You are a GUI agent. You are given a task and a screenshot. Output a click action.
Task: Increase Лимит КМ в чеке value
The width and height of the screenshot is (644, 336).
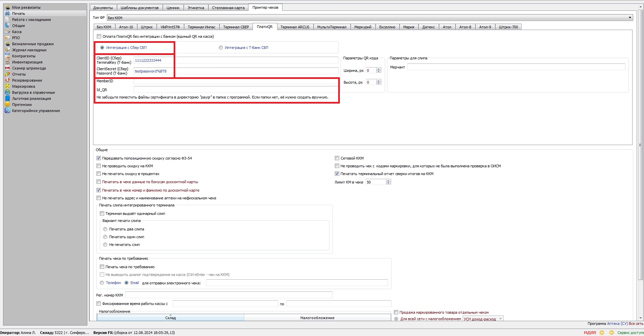click(x=388, y=181)
